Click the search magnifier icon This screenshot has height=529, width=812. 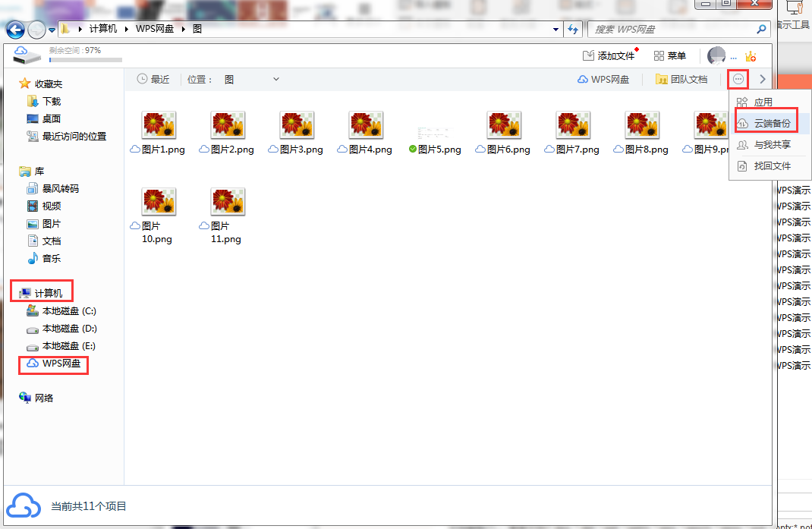(x=760, y=30)
